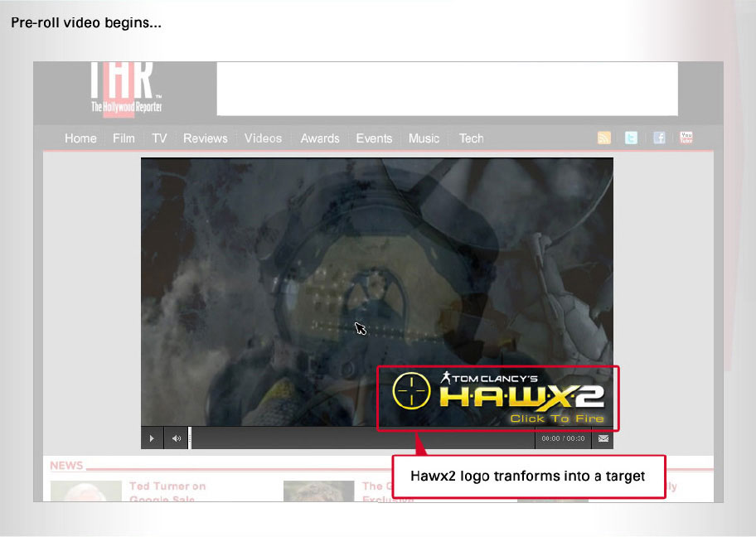Open the Twitter icon link
The height and width of the screenshot is (537, 756).
[x=631, y=138]
